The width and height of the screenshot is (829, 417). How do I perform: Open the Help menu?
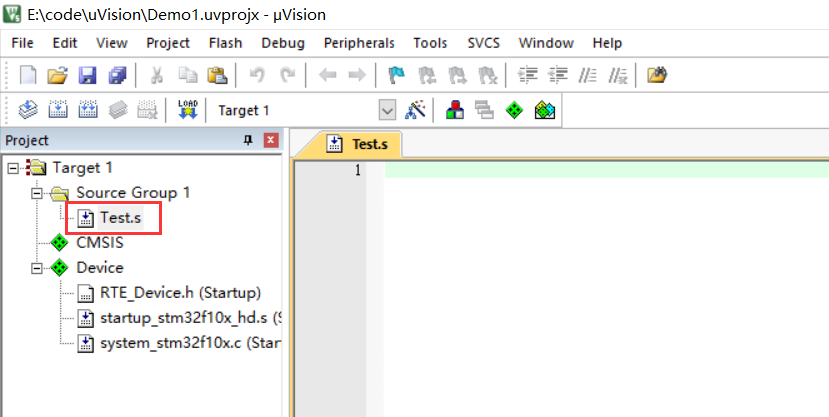pos(607,43)
